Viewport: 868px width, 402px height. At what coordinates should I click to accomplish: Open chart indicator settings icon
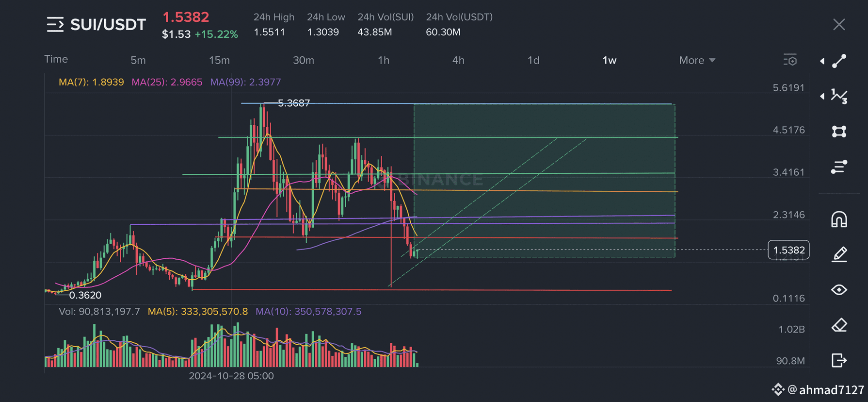[x=790, y=60]
